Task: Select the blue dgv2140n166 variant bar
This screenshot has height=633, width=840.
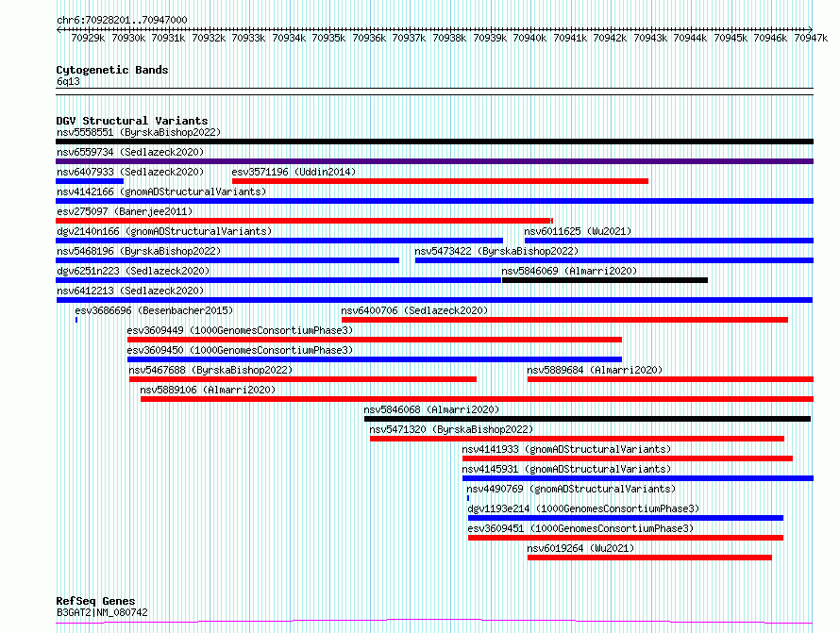Action: coord(279,241)
